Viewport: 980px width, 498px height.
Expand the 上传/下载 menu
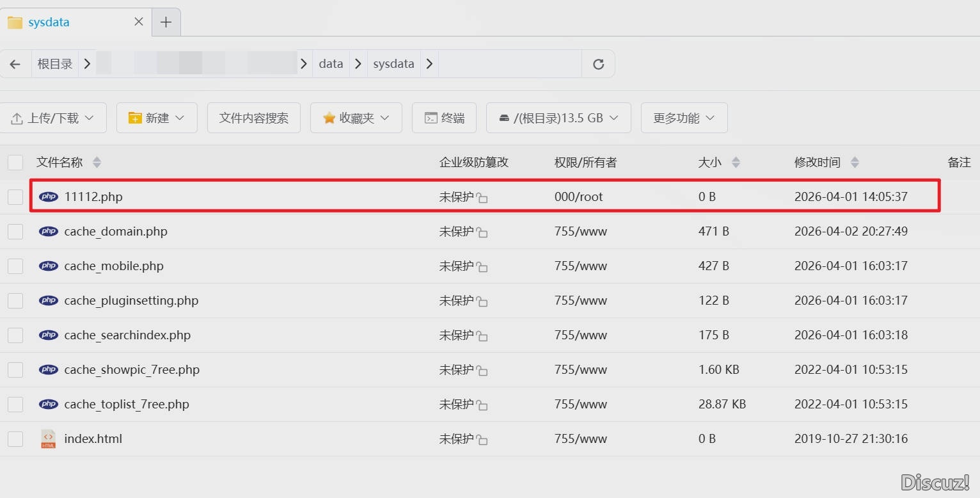point(89,118)
